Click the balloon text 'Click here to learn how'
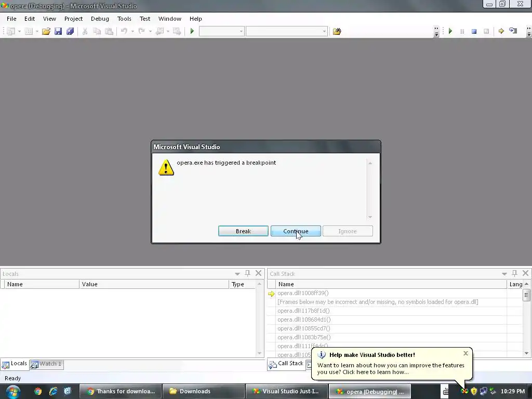532x399 pixels. pyautogui.click(x=376, y=372)
